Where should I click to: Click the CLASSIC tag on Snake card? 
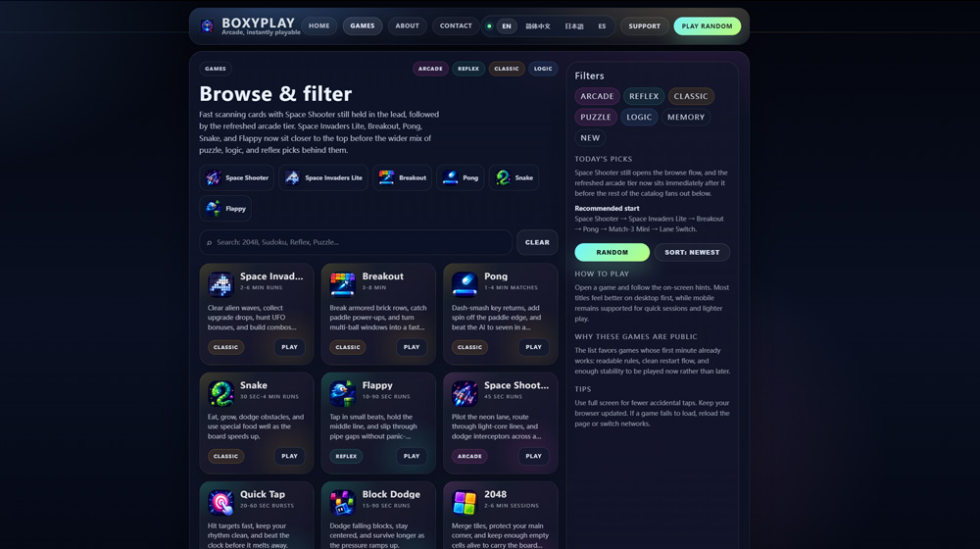(225, 457)
